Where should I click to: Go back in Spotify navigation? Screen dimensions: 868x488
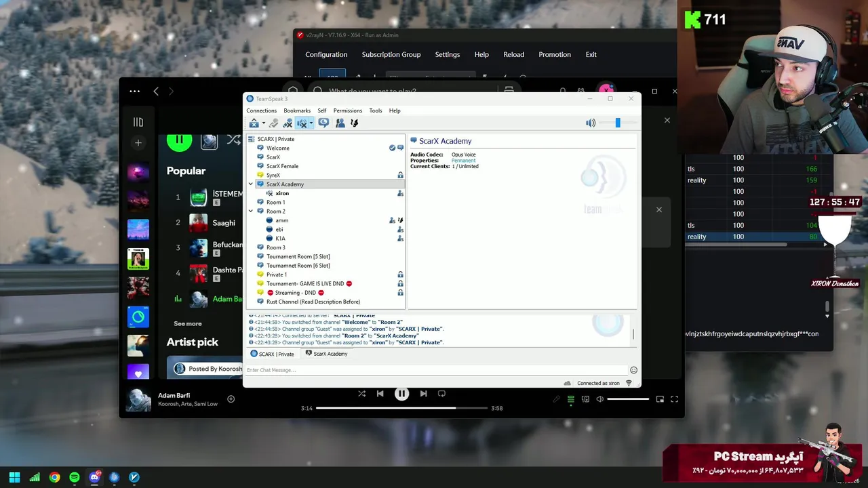[x=156, y=91]
